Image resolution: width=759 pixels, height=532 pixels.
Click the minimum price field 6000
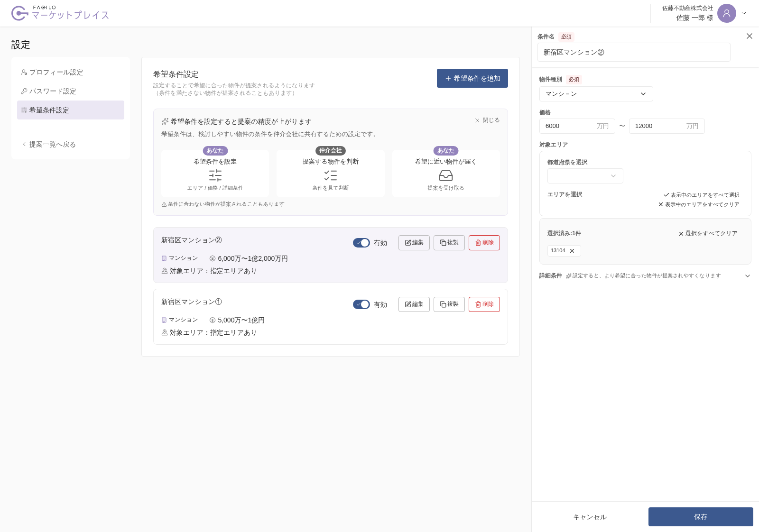point(577,126)
